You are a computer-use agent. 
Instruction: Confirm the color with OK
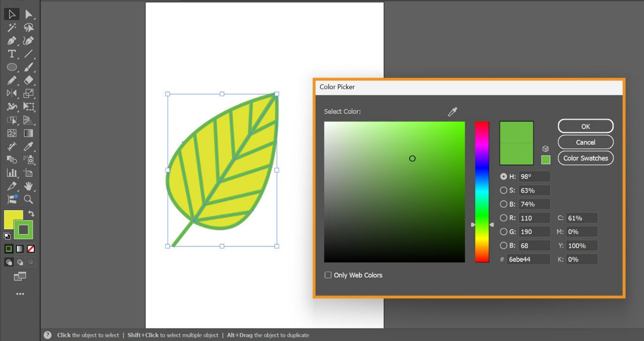[585, 126]
